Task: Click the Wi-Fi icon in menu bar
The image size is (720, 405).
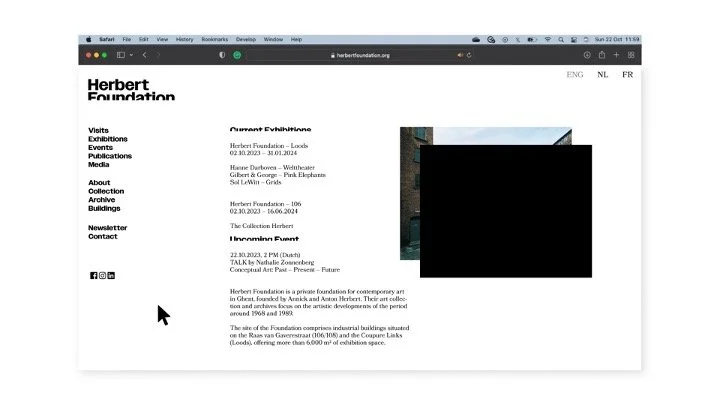Action: point(547,39)
